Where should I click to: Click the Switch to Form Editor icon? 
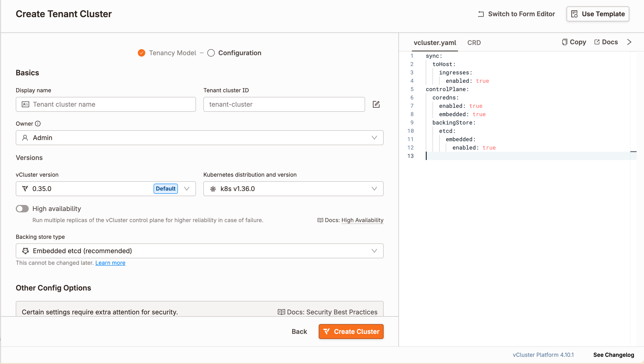pyautogui.click(x=481, y=14)
